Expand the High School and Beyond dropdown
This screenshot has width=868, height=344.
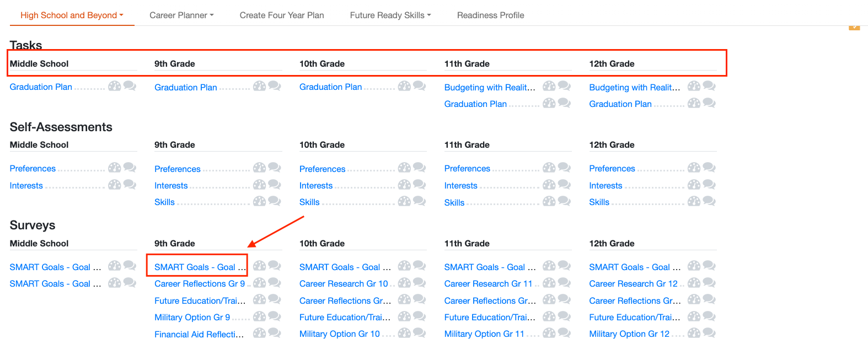[x=72, y=15]
